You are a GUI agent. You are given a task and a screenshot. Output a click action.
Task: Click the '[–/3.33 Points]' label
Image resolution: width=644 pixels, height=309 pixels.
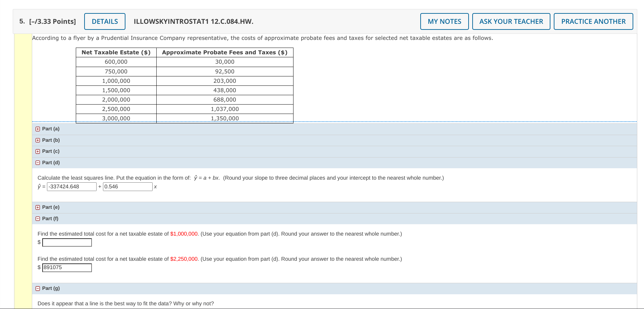coord(52,21)
